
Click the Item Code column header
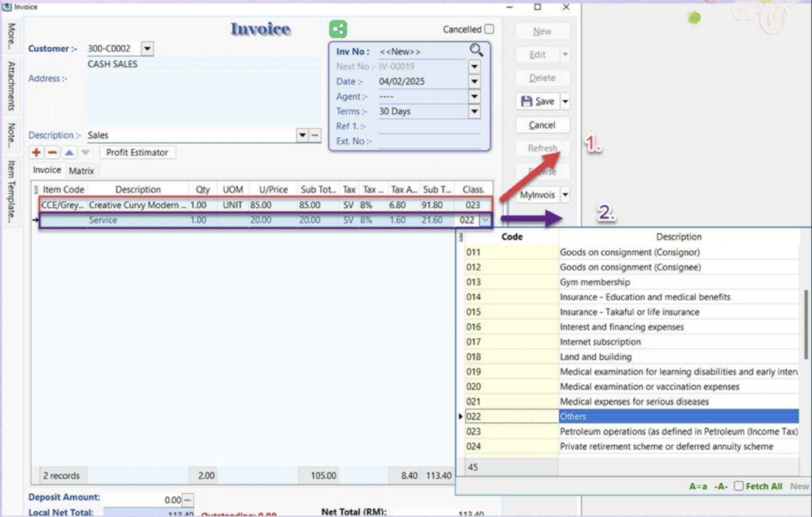[63, 190]
